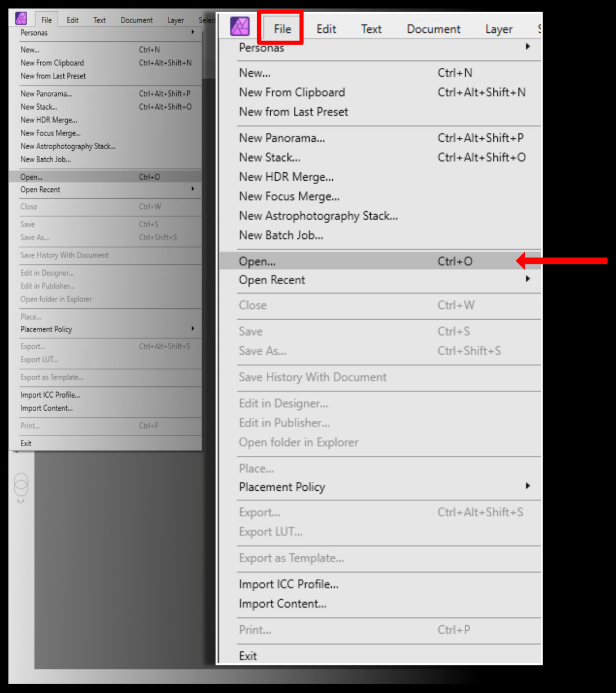Choose New Focus Merge... in the small left menu

(x=106, y=133)
